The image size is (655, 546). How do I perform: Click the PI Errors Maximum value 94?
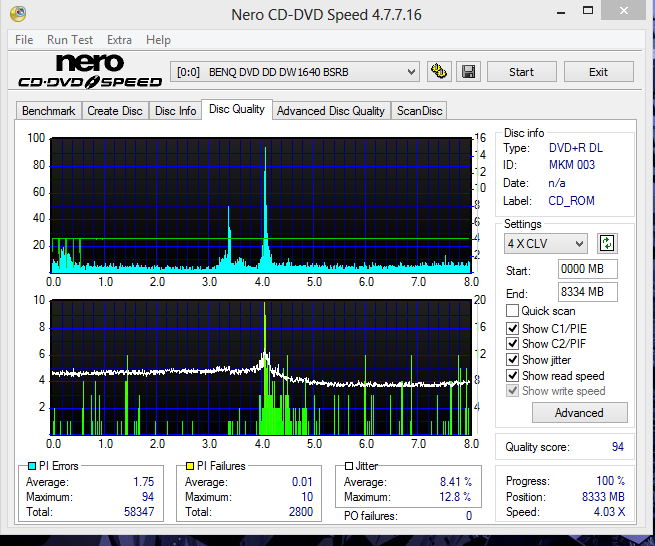[148, 497]
